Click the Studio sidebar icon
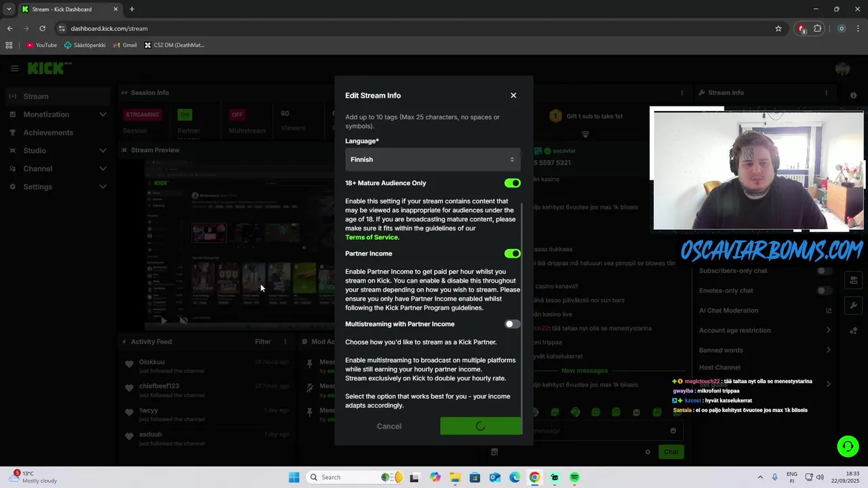The height and width of the screenshot is (488, 868). pyautogui.click(x=12, y=150)
